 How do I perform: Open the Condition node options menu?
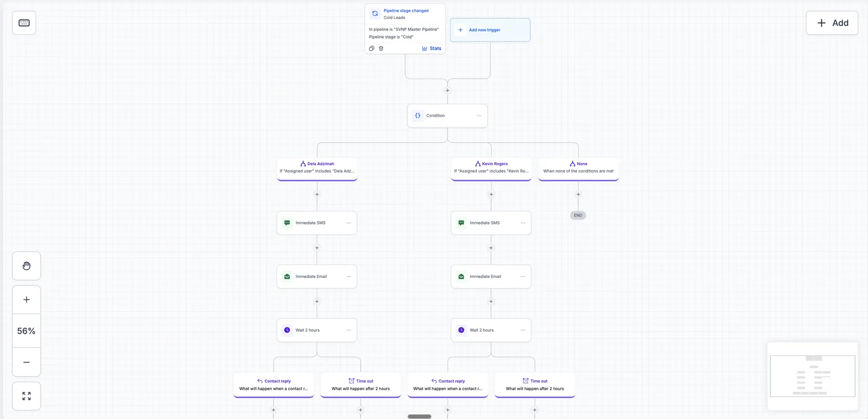pyautogui.click(x=479, y=116)
